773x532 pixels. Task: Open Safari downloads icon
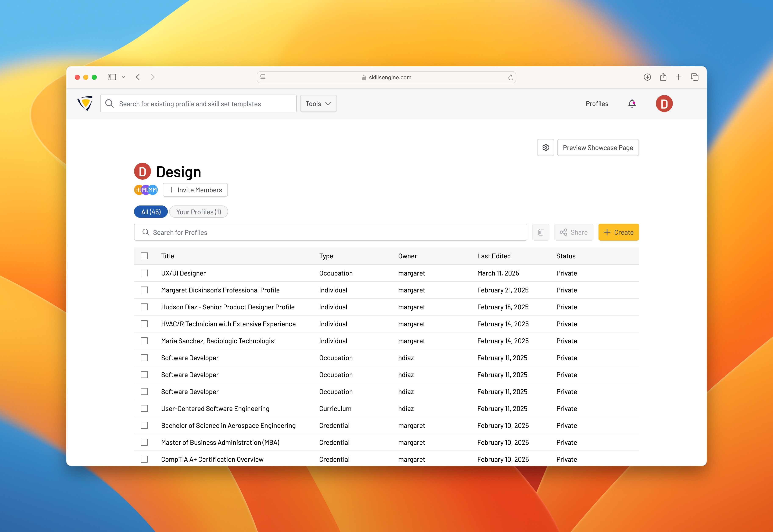click(x=647, y=77)
